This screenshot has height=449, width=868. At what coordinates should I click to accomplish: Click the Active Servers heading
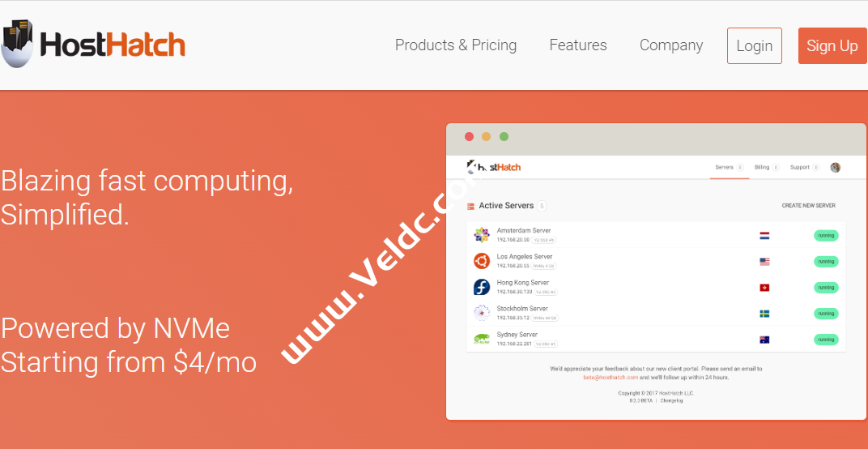click(x=506, y=206)
